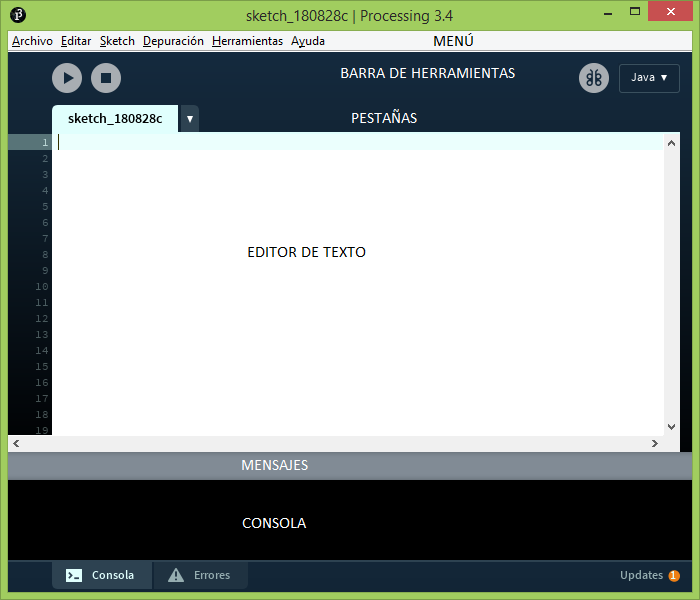Click the Updates notification link

(641, 575)
